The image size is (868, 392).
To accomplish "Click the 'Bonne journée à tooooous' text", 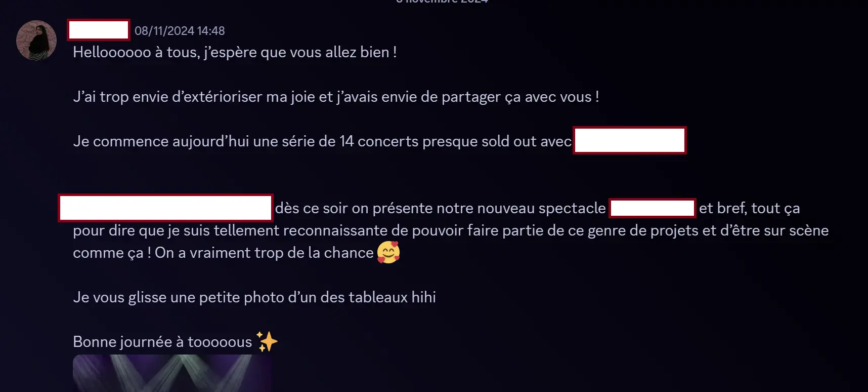I will pos(162,342).
